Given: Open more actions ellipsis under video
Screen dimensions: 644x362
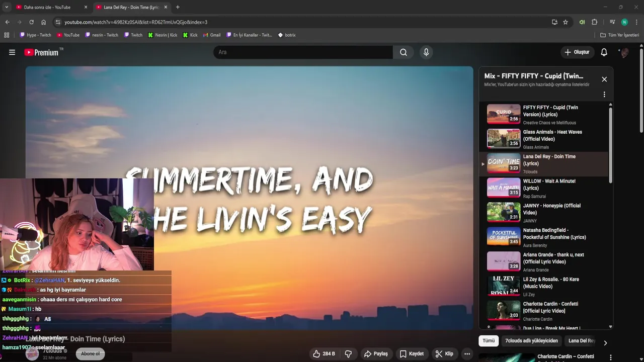Looking at the screenshot, I should 467,354.
